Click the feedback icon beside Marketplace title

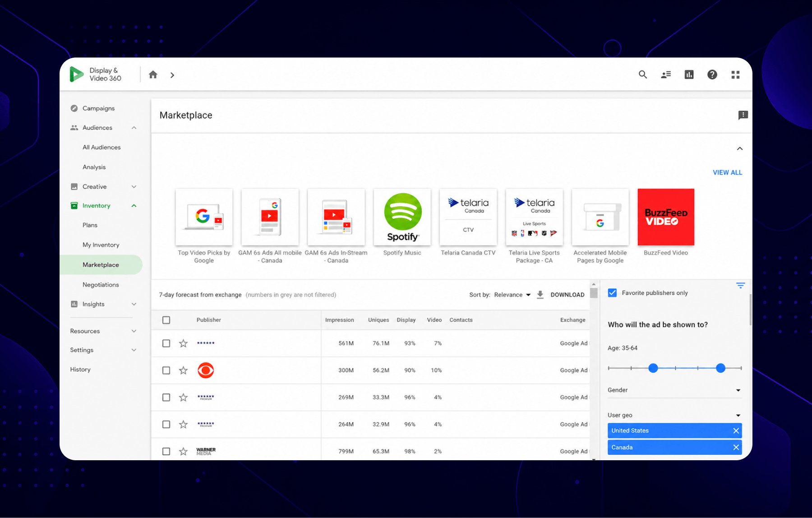click(x=743, y=115)
